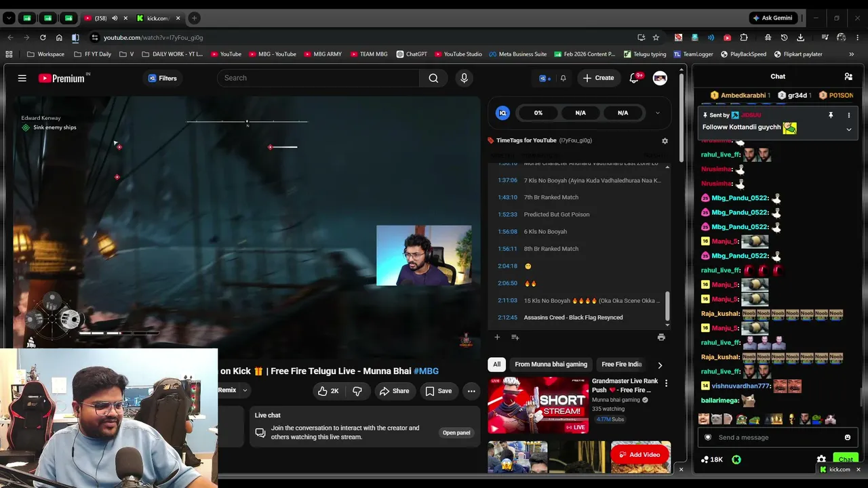This screenshot has height=488, width=868.
Task: Open the apps grid in bookmarks bar
Action: [9, 54]
